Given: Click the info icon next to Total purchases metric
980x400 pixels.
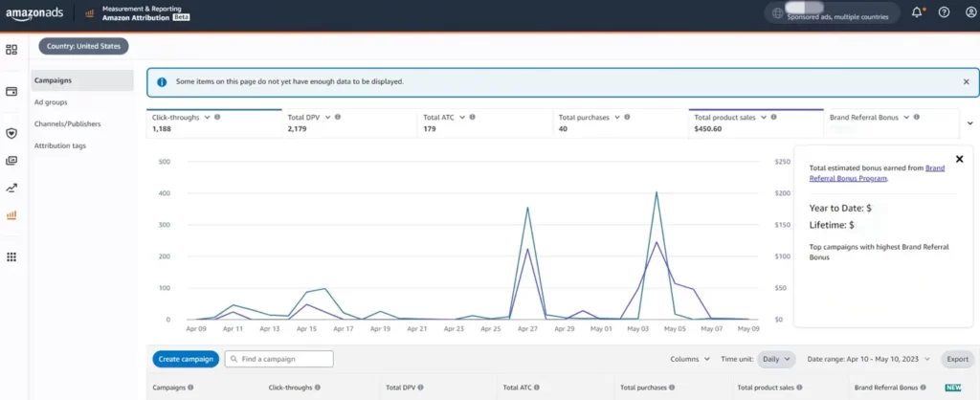Looking at the screenshot, I should [x=627, y=117].
